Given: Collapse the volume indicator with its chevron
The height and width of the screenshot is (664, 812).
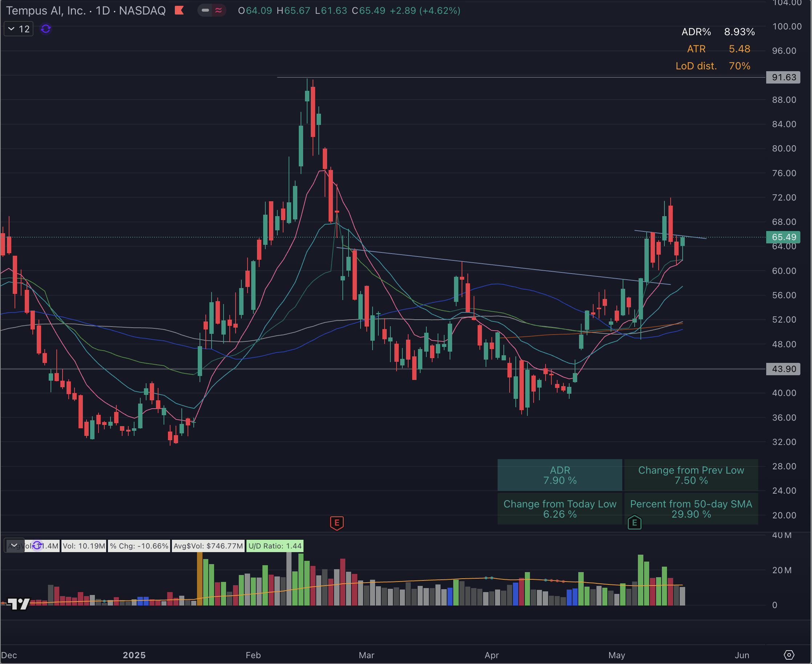Looking at the screenshot, I should pos(14,545).
